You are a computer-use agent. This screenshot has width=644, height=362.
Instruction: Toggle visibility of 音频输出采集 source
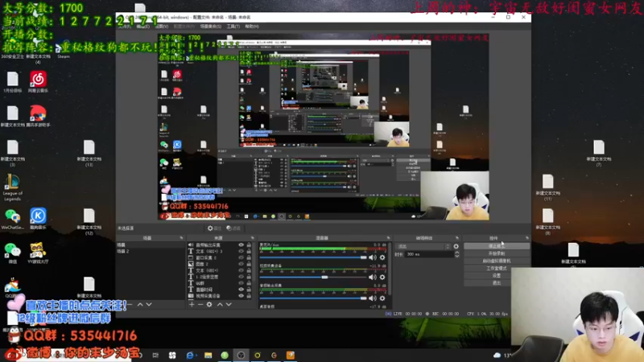(x=241, y=245)
